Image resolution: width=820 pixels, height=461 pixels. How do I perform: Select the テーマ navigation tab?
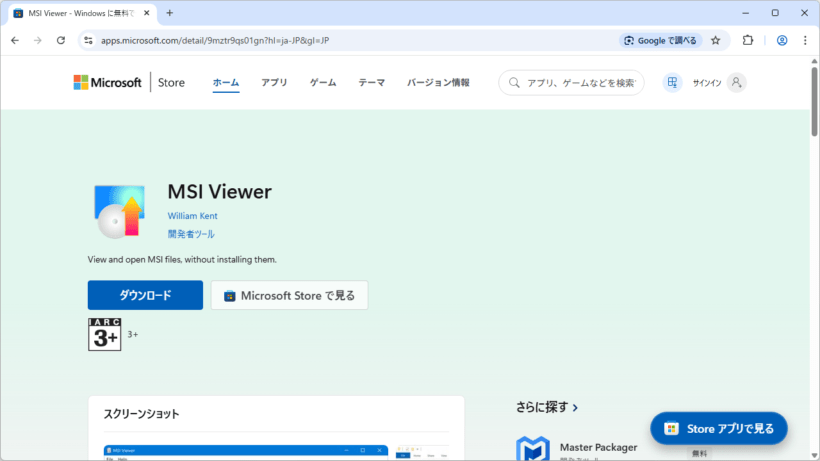tap(372, 83)
